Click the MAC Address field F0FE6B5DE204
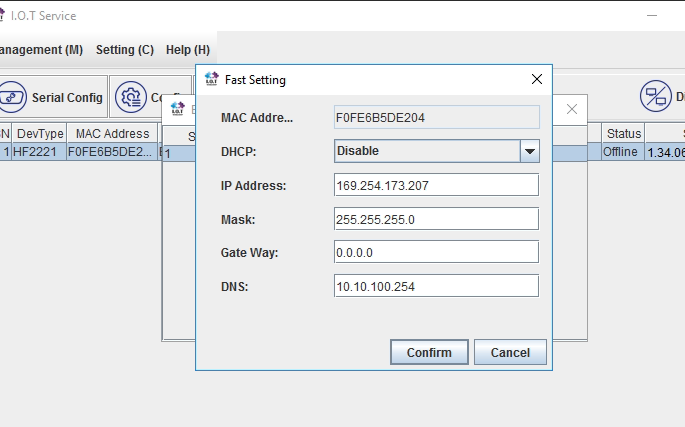Screen dimensions: 685x427 pos(437,117)
